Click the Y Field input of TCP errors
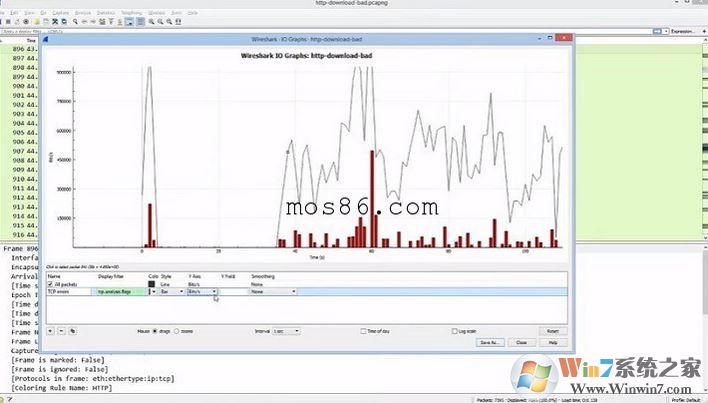The height and width of the screenshot is (403, 708). [x=233, y=292]
